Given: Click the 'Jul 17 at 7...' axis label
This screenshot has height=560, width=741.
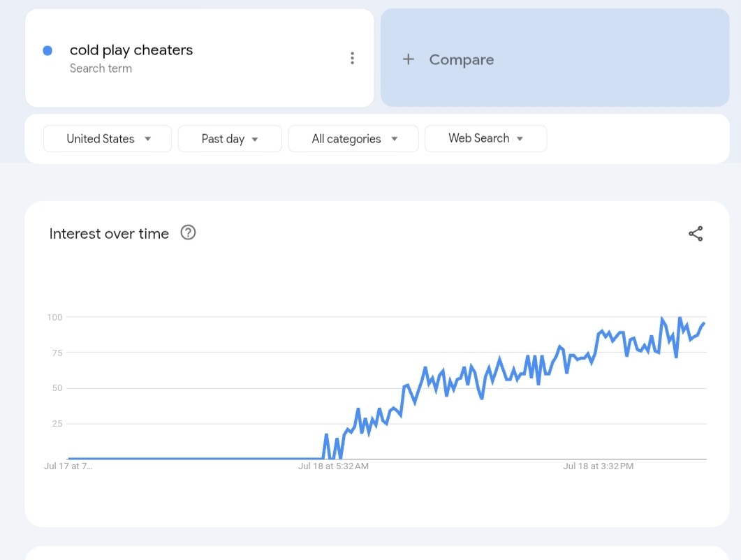Looking at the screenshot, I should point(68,466).
